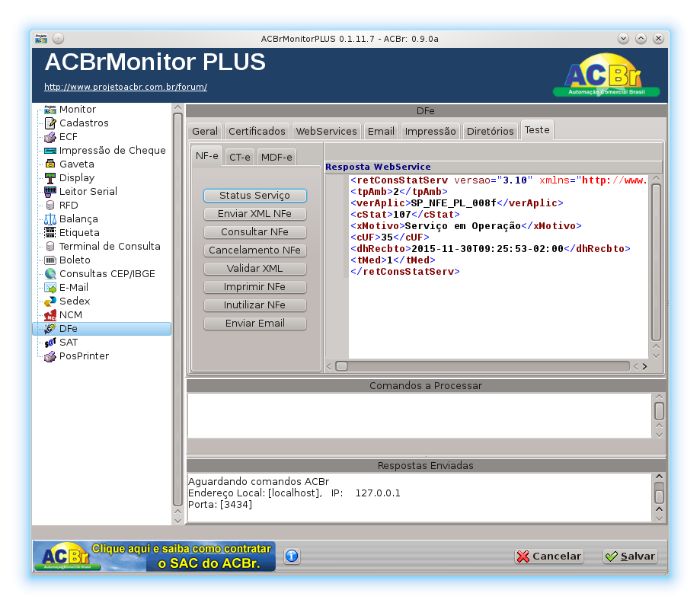
Task: Click the Display icon in tree
Action: [x=50, y=178]
